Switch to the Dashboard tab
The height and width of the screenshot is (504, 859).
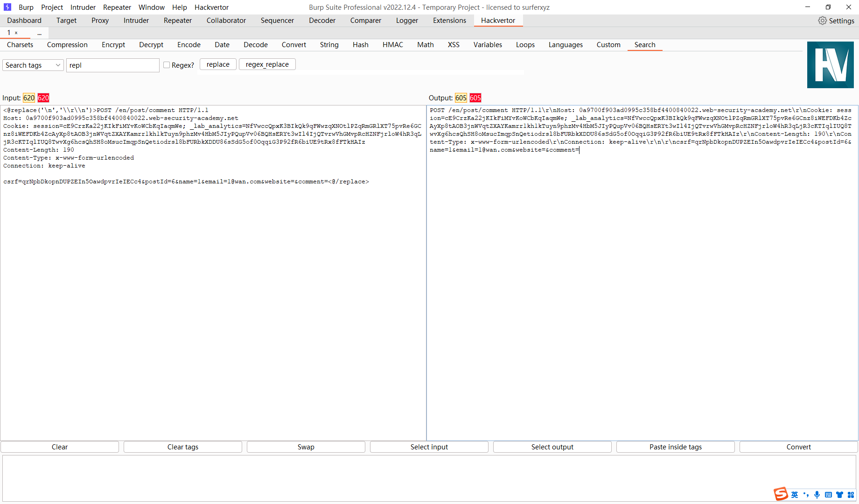click(24, 21)
